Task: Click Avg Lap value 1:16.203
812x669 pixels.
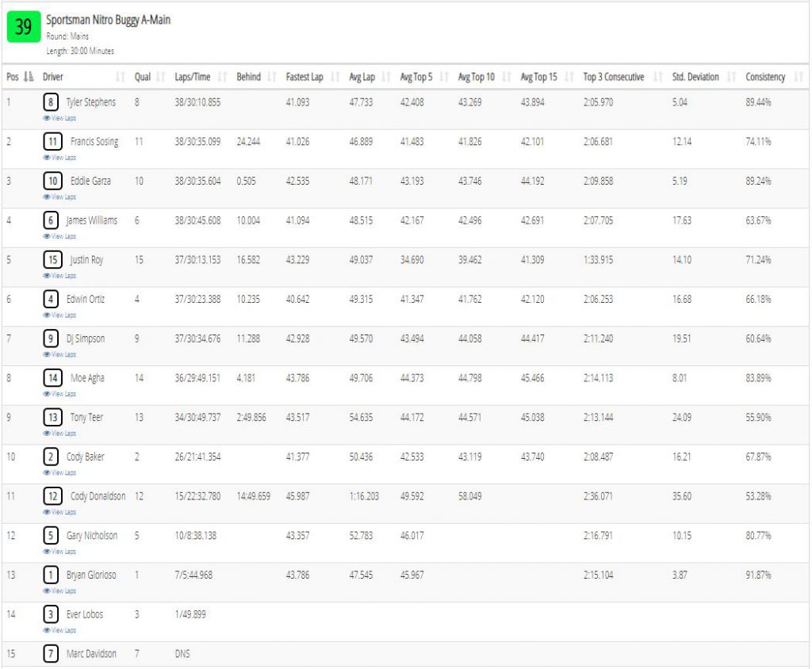Action: click(x=364, y=496)
